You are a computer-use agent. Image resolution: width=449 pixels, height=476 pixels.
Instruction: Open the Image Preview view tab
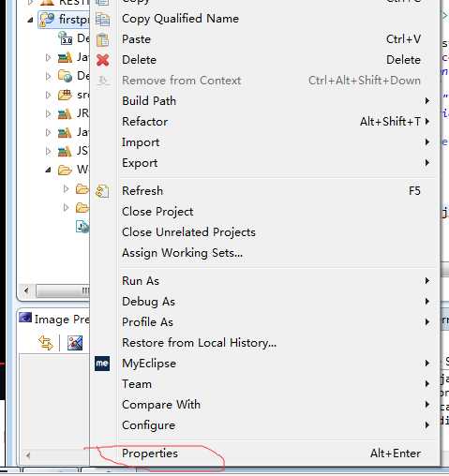[x=53, y=320]
